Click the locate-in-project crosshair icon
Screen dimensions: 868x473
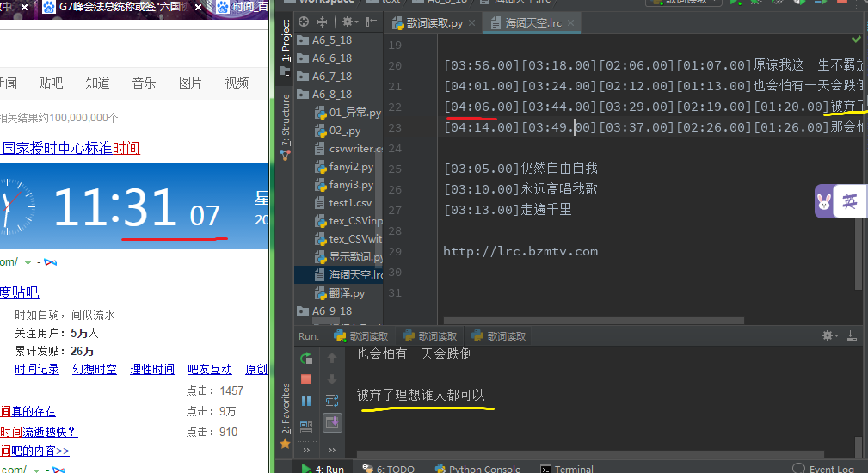[x=304, y=21]
